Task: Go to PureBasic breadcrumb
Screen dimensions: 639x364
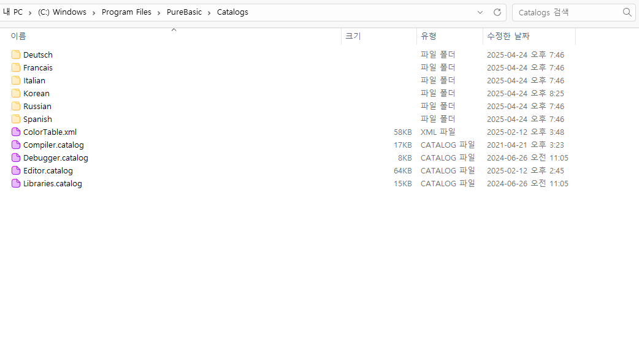Action: [x=184, y=12]
